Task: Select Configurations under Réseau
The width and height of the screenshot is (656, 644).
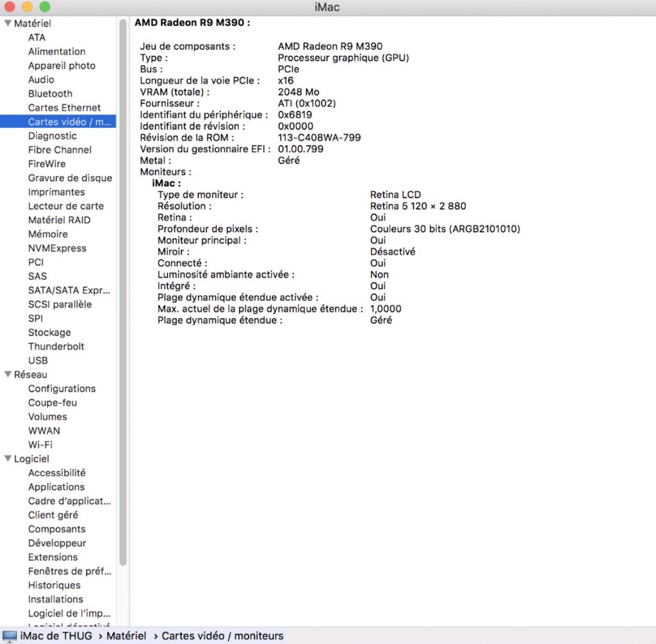Action: click(62, 389)
